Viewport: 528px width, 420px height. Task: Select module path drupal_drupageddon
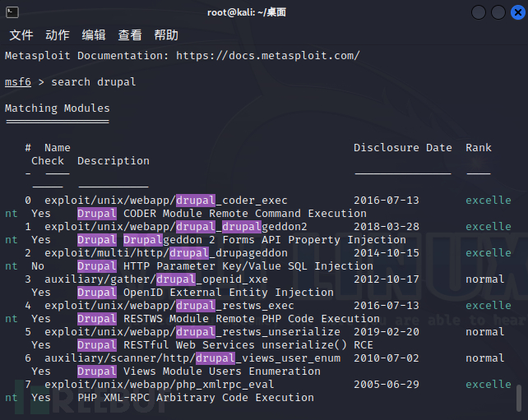(166, 253)
